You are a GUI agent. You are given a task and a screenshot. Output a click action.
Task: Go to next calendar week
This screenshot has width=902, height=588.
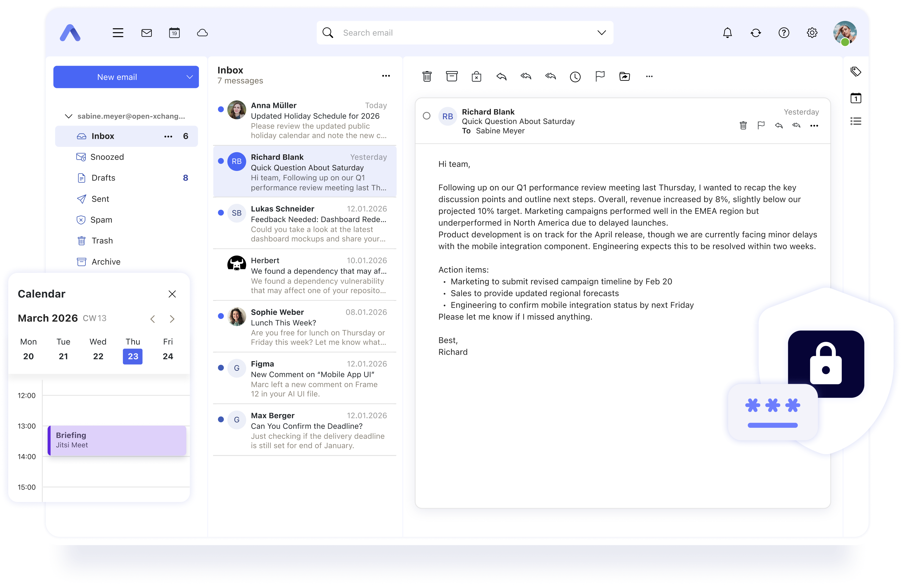click(172, 319)
